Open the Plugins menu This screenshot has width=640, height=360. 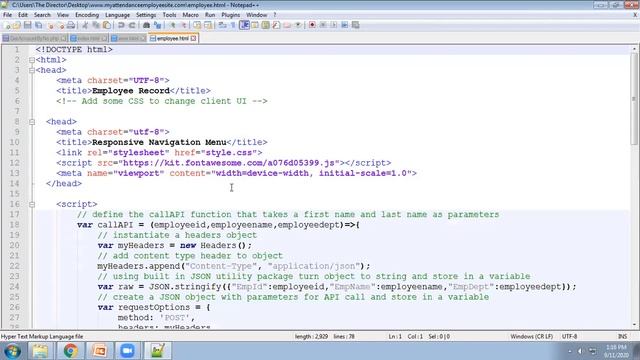point(231,15)
